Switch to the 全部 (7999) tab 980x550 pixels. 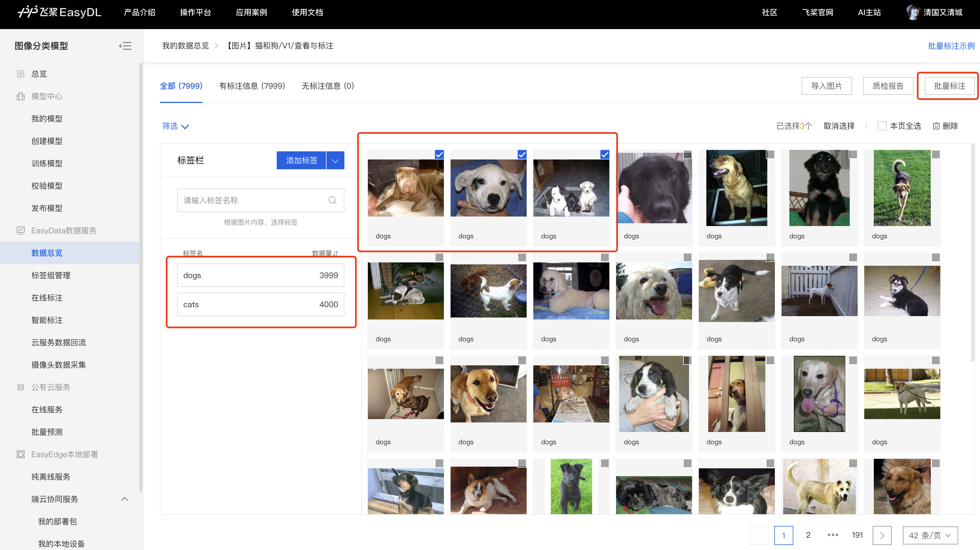[181, 86]
